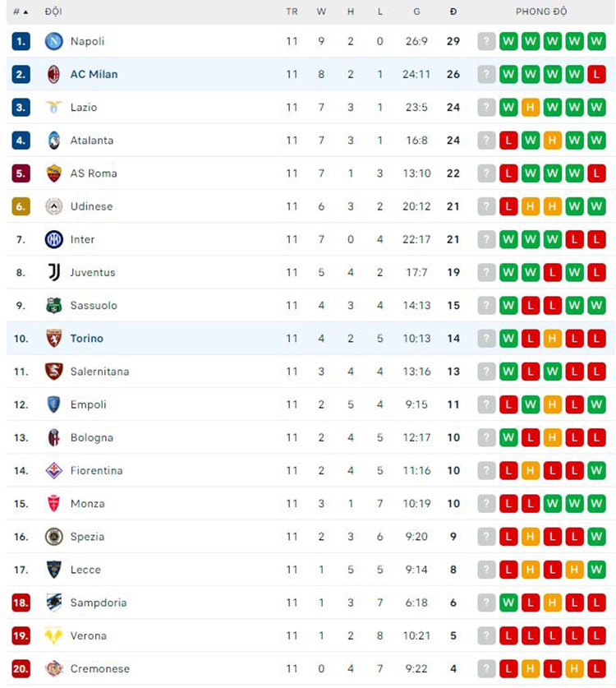Click the red position 18 badge
This screenshot has width=616, height=688.
coord(21,603)
